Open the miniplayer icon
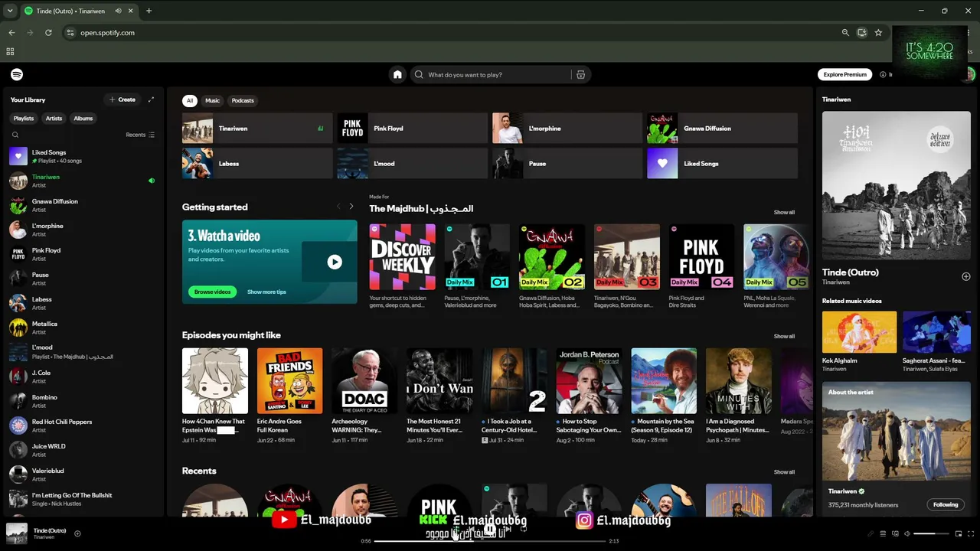Screen dimensions: 980x551 [x=958, y=533]
